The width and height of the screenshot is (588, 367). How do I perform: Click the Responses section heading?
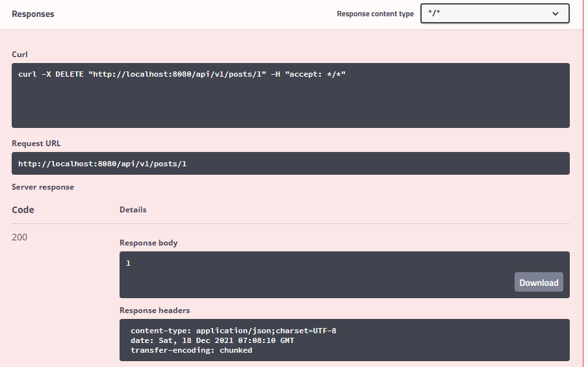33,14
